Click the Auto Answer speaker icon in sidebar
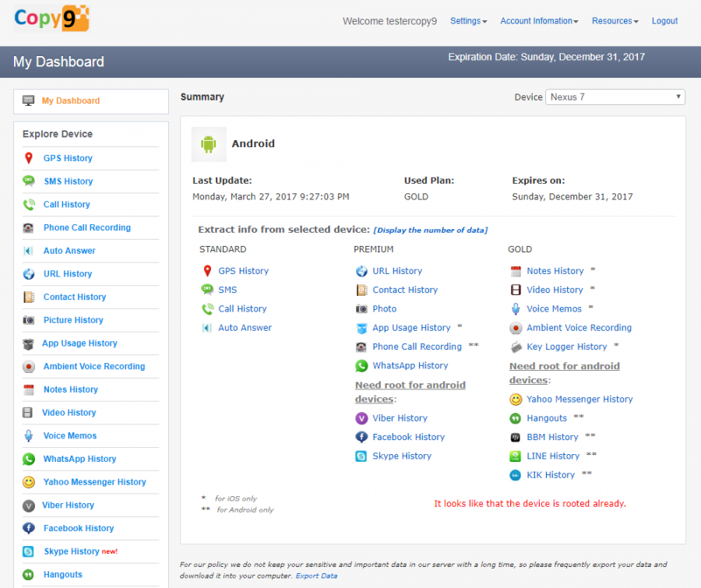The image size is (701, 588). coord(28,251)
